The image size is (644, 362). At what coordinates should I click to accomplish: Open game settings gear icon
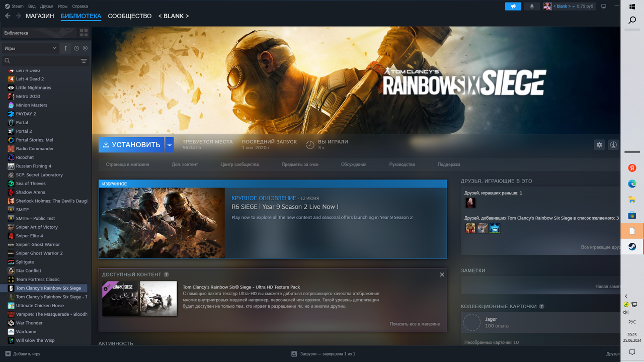[599, 145]
